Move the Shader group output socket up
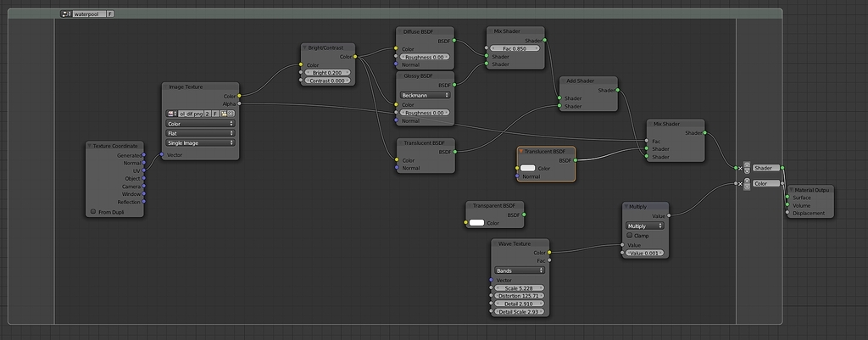The image size is (868, 340). 747,164
